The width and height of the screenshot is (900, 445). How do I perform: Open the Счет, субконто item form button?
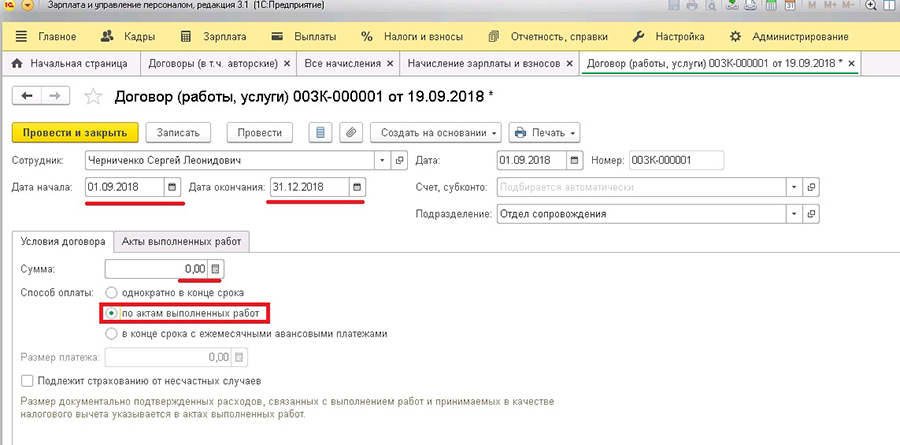point(811,187)
